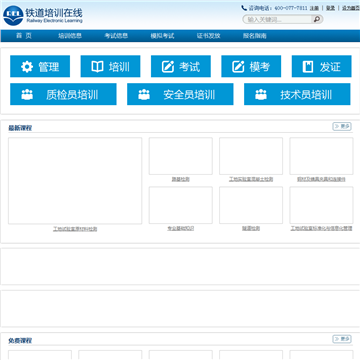Click the magnifier search icon
This screenshot has width=360, height=360.
(317, 19)
